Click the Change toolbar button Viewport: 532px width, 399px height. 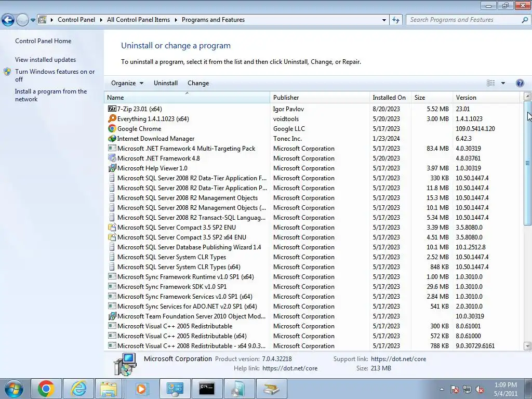coord(198,83)
